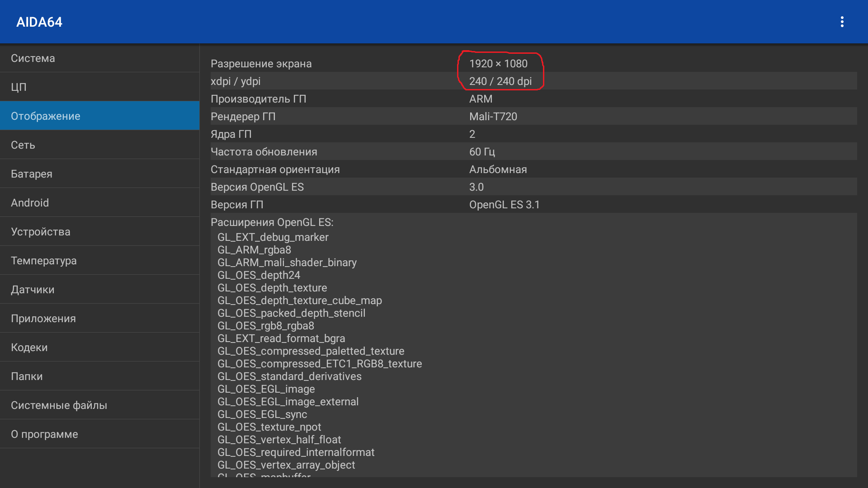Select the Папки sidebar item
Viewport: 868px width, 488px height.
(x=99, y=376)
